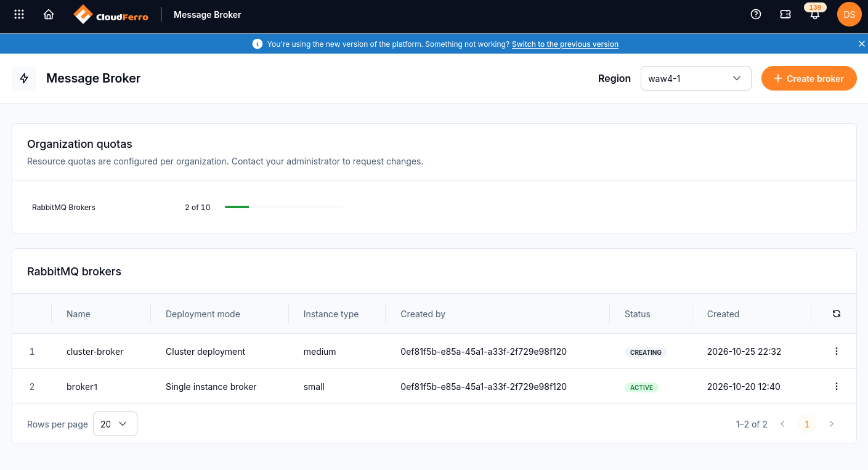This screenshot has height=470, width=868.
Task: Click the info icon in the banner
Action: click(258, 44)
